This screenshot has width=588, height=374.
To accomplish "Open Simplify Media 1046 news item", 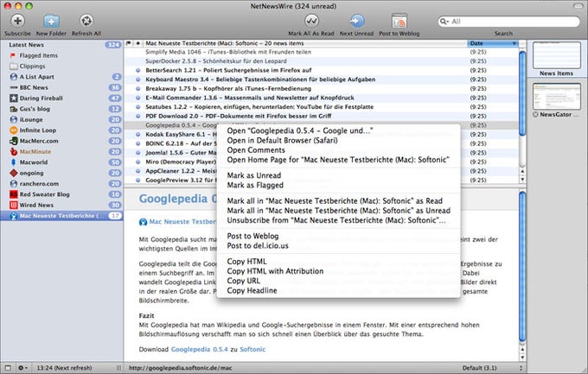I will [322, 52].
